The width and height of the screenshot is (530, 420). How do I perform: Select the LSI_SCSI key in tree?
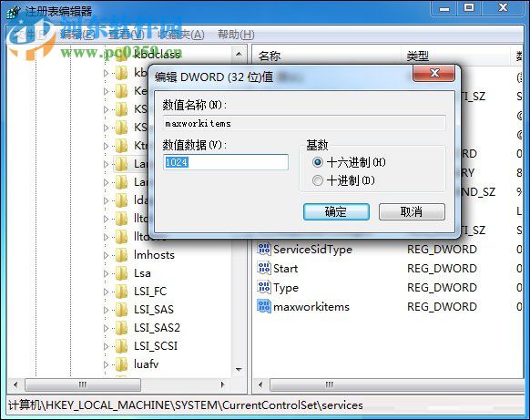[x=156, y=346]
